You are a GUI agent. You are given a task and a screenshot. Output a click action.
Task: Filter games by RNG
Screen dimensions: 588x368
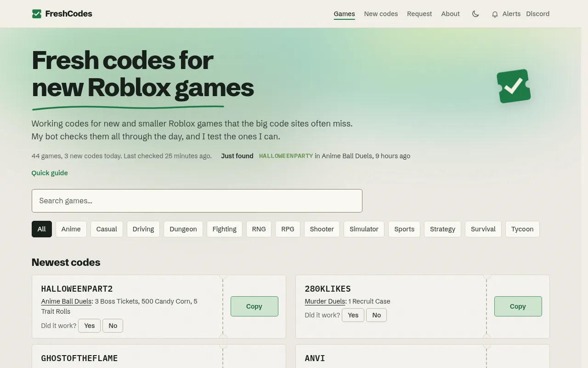pyautogui.click(x=259, y=229)
